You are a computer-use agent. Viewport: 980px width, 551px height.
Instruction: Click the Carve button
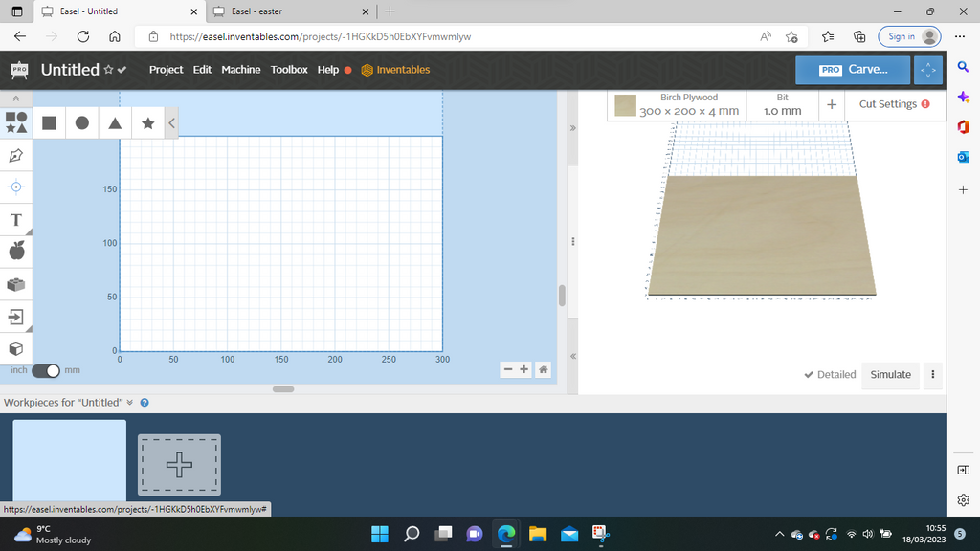coord(852,69)
